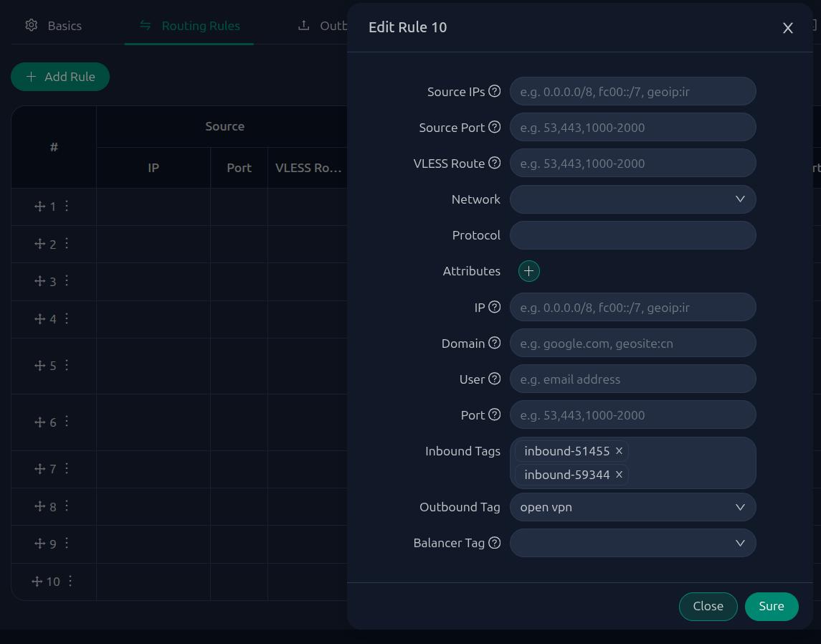The image size is (821, 644).
Task: Remove inbound-51455 tag
Action: [x=619, y=451]
